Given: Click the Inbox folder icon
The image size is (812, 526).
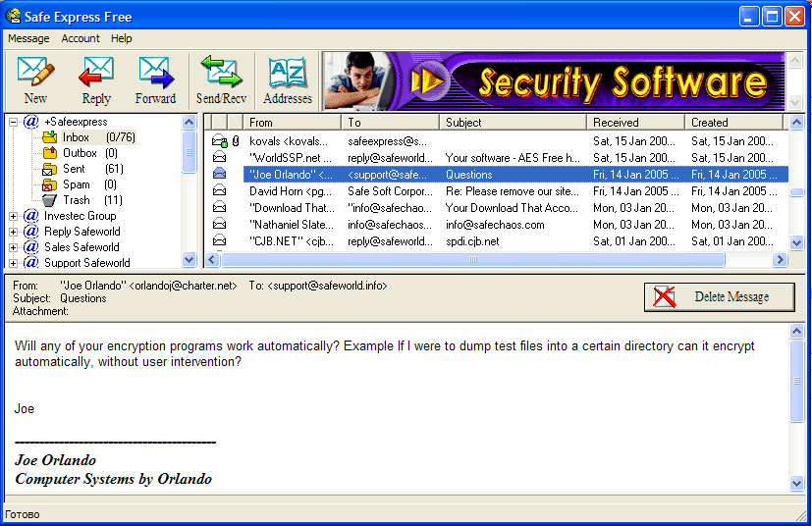Looking at the screenshot, I should pos(50,137).
